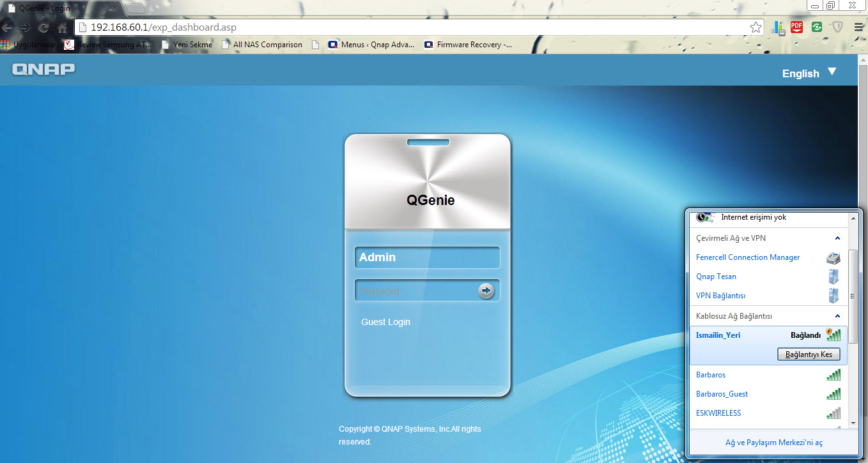Open the Yeni Sekme bookmark

point(187,45)
